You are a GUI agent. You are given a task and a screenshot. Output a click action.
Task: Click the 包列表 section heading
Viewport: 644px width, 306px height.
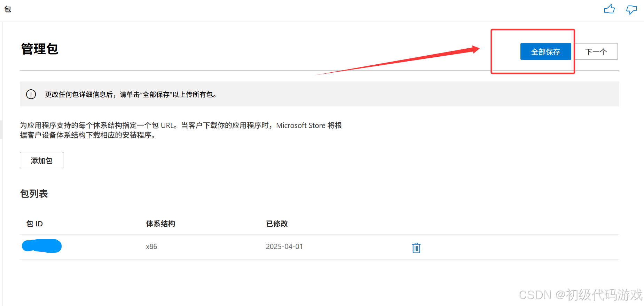click(x=34, y=194)
